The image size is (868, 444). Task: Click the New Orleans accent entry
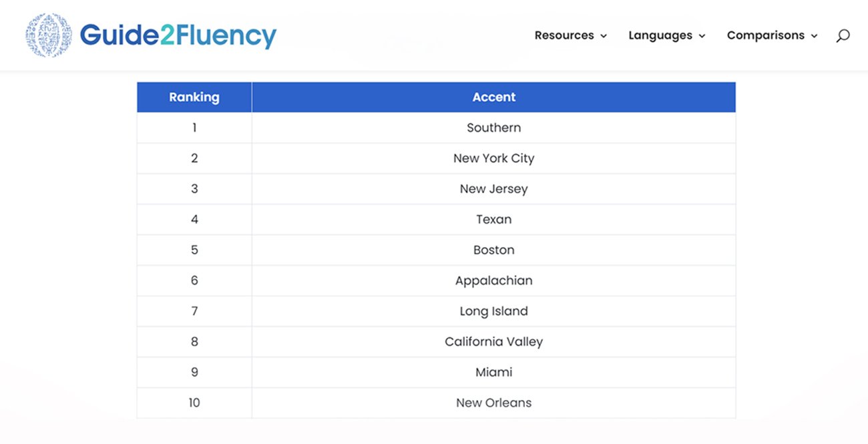pyautogui.click(x=493, y=403)
